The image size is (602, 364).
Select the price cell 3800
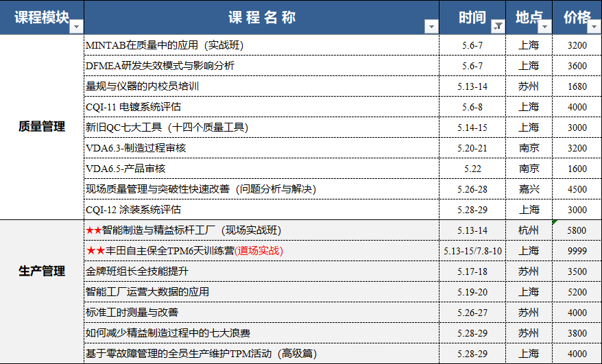(x=577, y=333)
